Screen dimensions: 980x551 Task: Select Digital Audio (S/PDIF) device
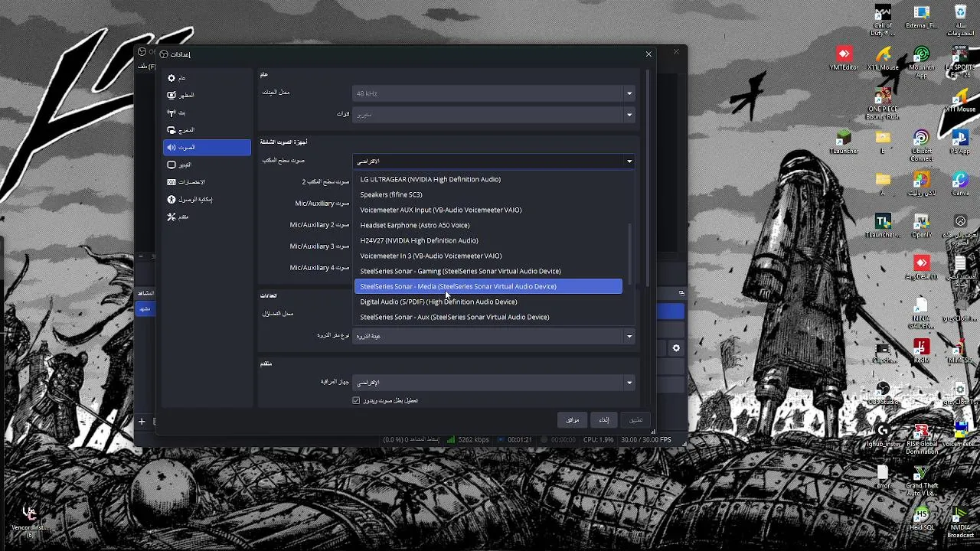tap(488, 302)
